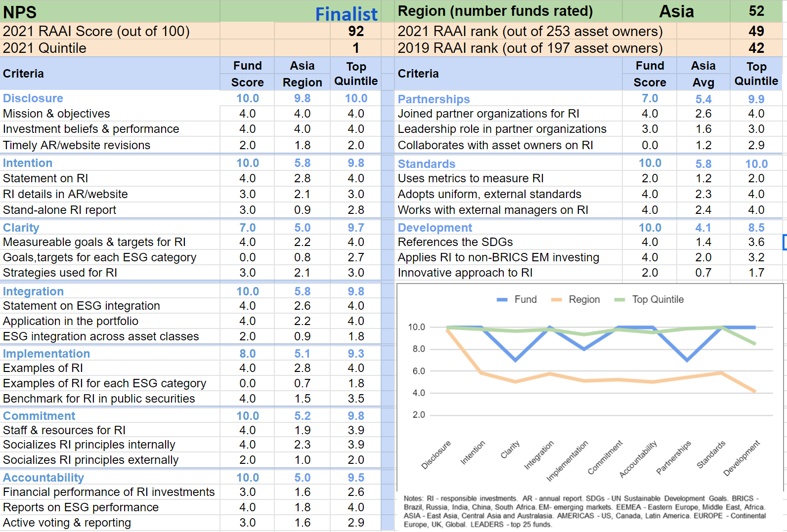This screenshot has width=787, height=532.
Task: Click the orange Region legend marker in chart
Action: point(557,300)
